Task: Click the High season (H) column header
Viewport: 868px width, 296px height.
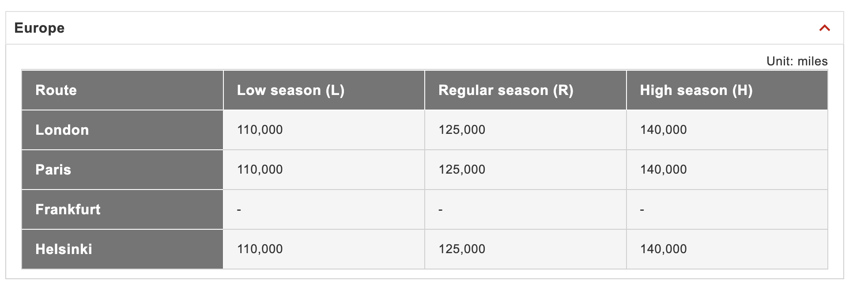Action: point(696,90)
